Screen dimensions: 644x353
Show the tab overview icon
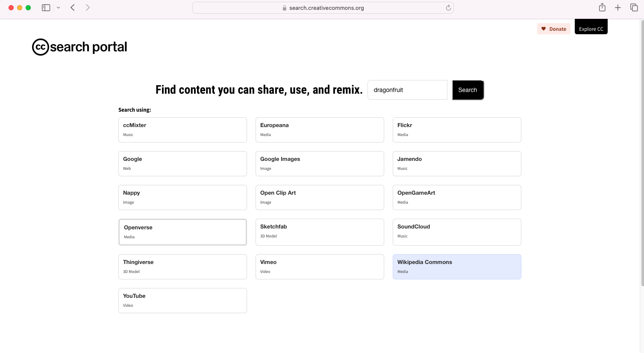[634, 7]
